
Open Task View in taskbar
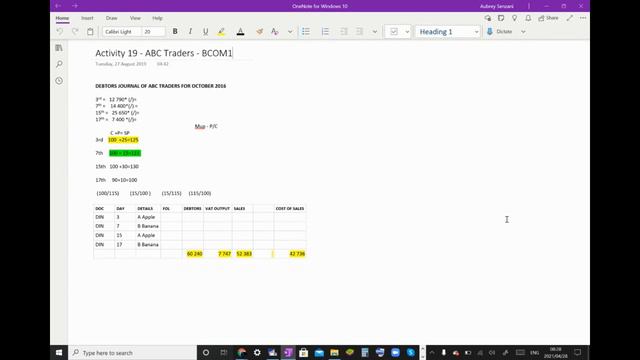pyautogui.click(x=224, y=353)
